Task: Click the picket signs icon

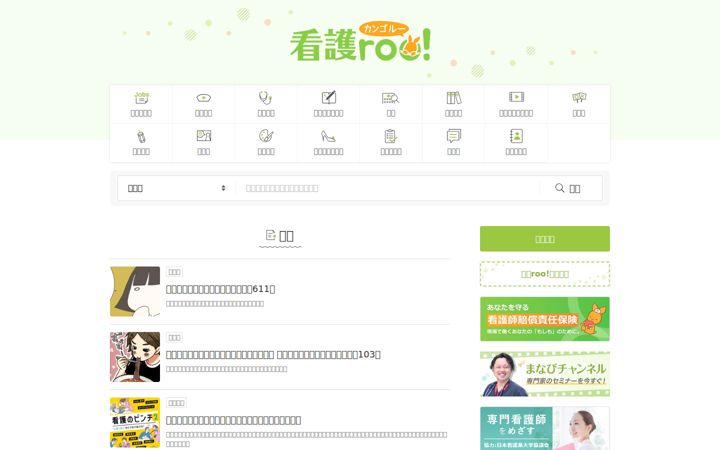Action: click(x=579, y=97)
